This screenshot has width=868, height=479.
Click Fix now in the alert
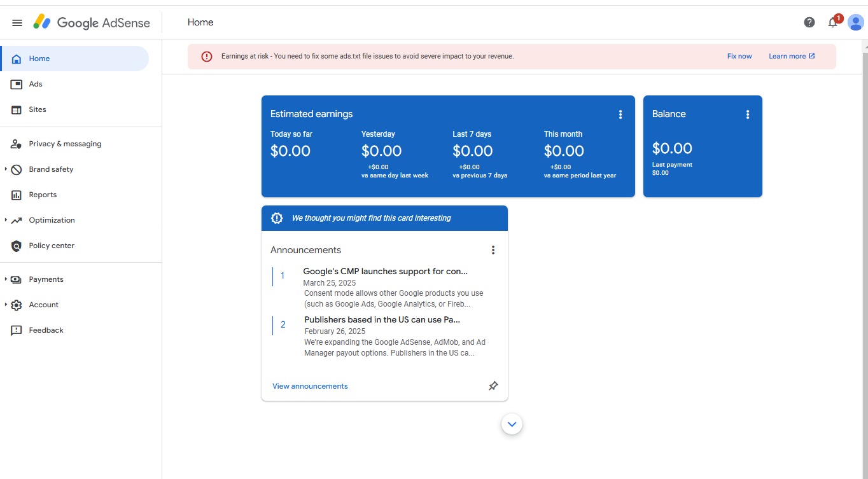pos(739,56)
